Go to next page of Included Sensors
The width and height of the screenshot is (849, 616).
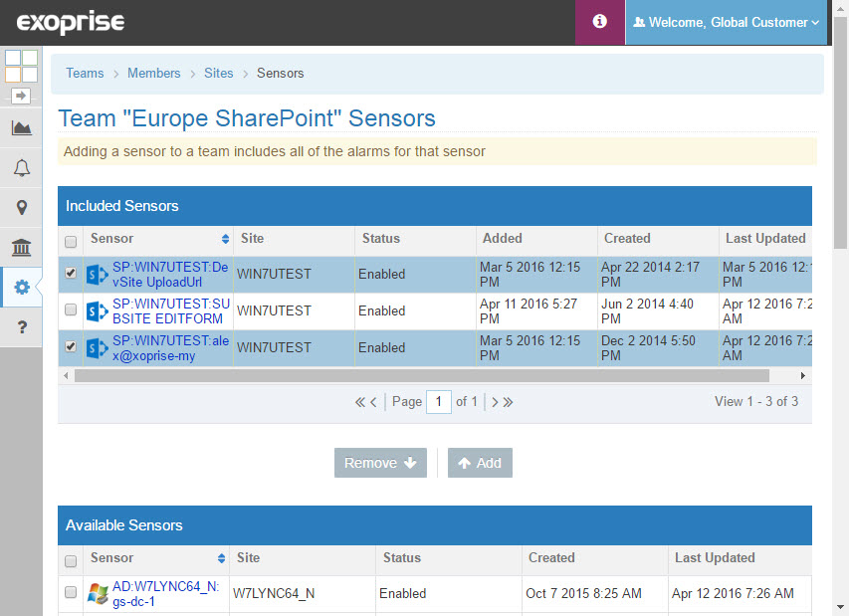point(495,402)
